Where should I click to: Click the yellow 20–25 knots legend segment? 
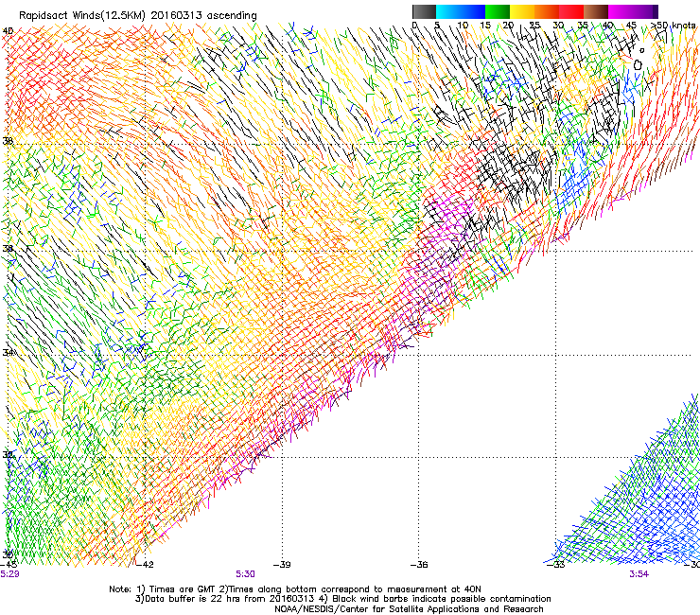[x=522, y=11]
